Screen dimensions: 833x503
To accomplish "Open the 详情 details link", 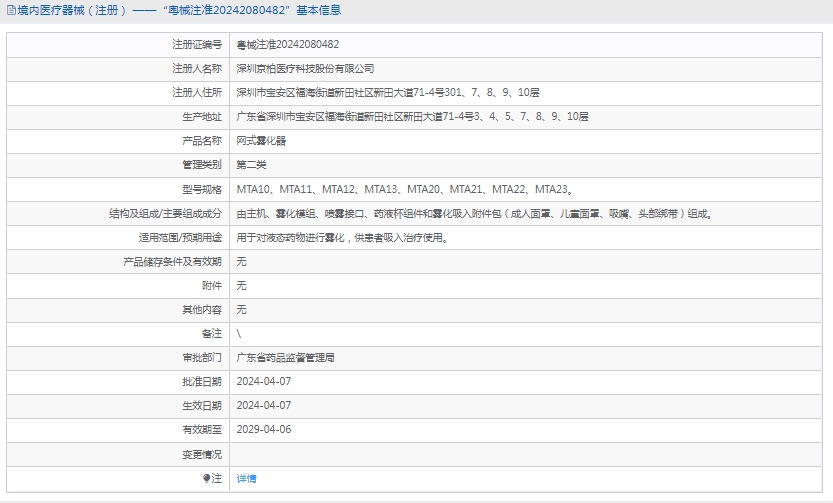I will click(x=246, y=478).
